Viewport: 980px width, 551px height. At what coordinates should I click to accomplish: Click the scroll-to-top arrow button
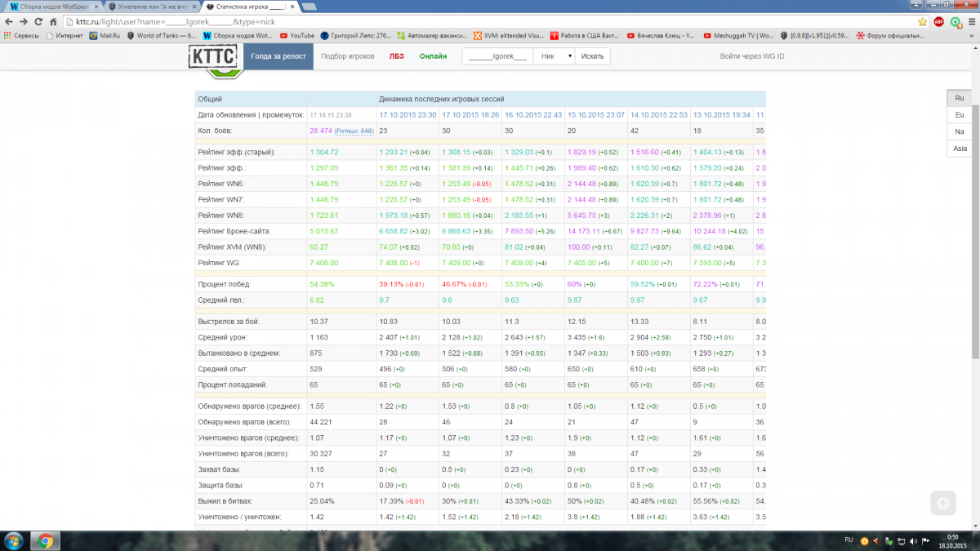[942, 504]
